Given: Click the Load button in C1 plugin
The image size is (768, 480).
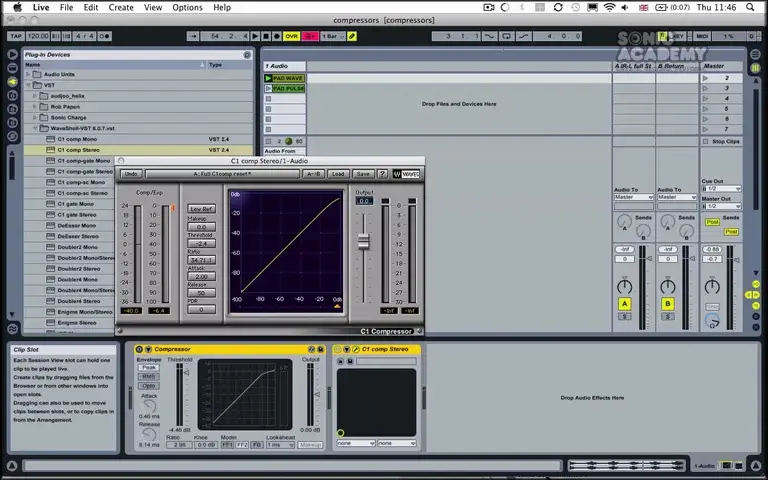Looking at the screenshot, I should [x=338, y=174].
